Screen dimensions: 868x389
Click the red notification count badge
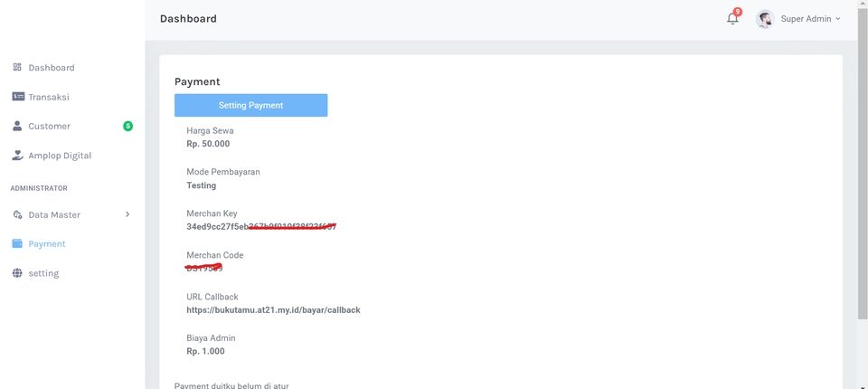738,12
